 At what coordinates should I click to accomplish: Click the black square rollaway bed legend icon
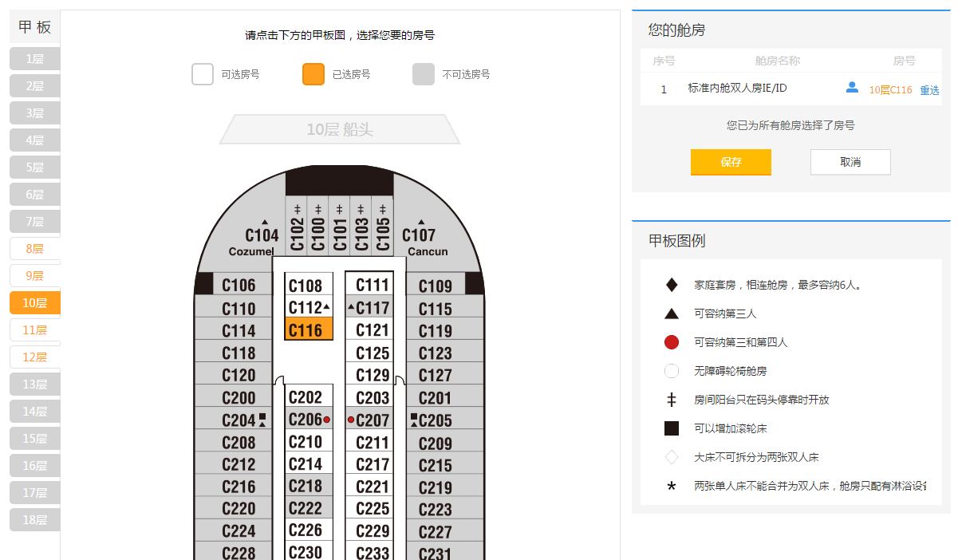coord(672,428)
